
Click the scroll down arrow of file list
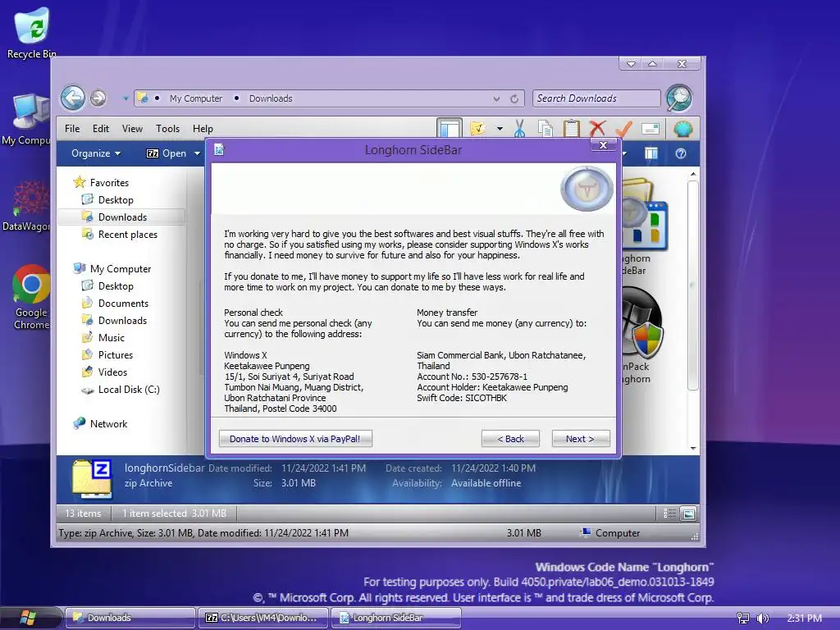[692, 448]
